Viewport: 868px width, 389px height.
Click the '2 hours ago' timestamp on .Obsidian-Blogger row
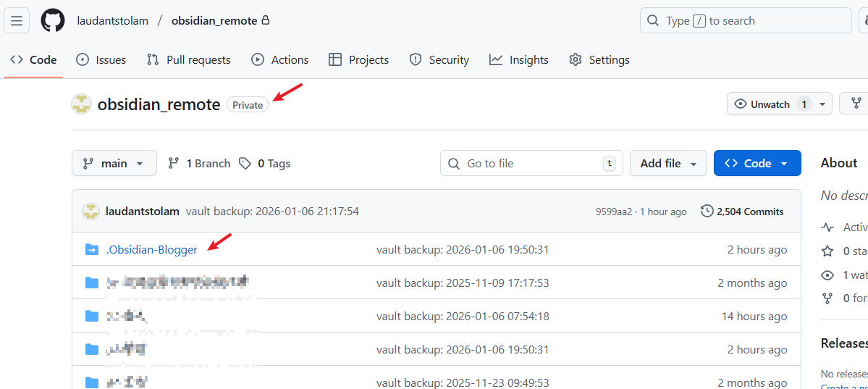[x=757, y=250]
